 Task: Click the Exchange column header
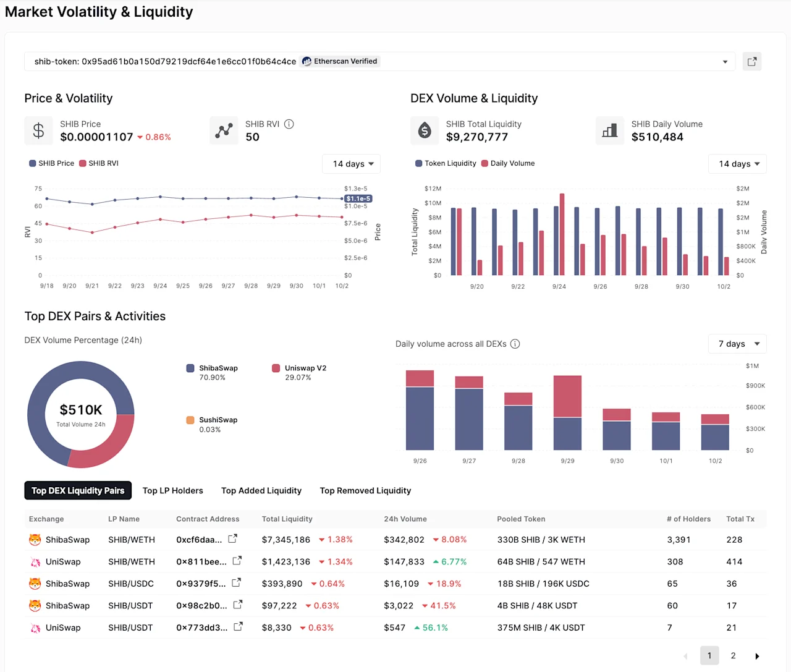coord(46,519)
